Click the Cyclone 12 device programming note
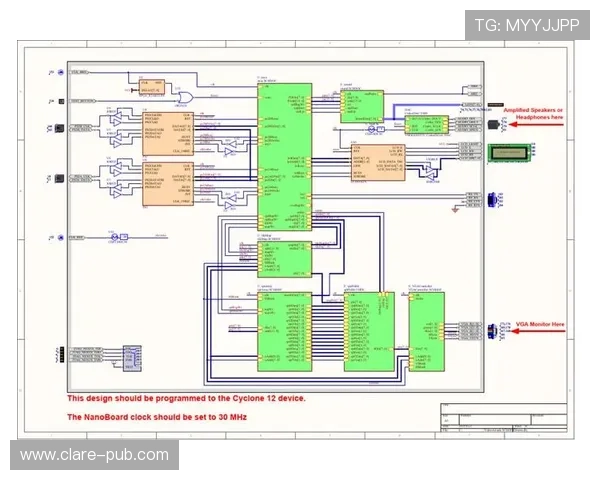This screenshot has width=600, height=480. (x=186, y=398)
